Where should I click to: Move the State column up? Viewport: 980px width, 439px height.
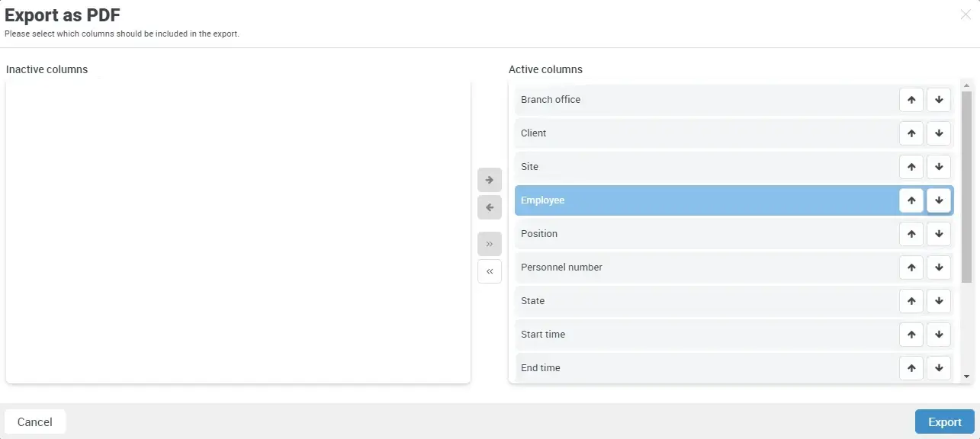click(911, 301)
